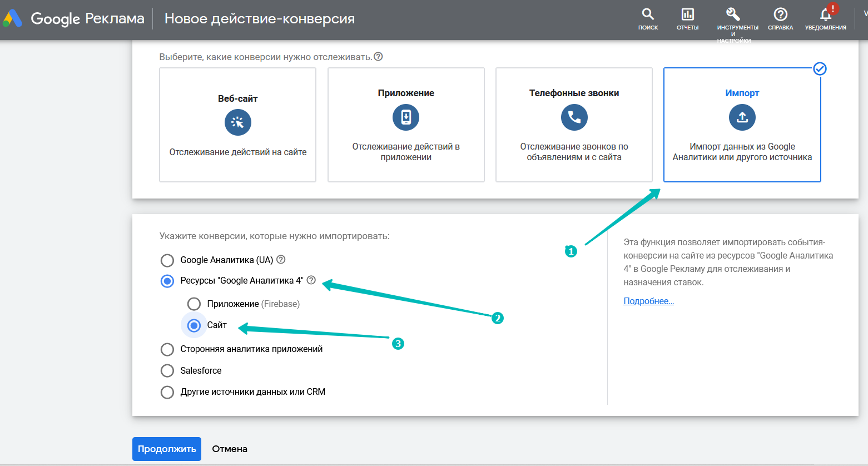Select the Сайт radio option

click(194, 325)
